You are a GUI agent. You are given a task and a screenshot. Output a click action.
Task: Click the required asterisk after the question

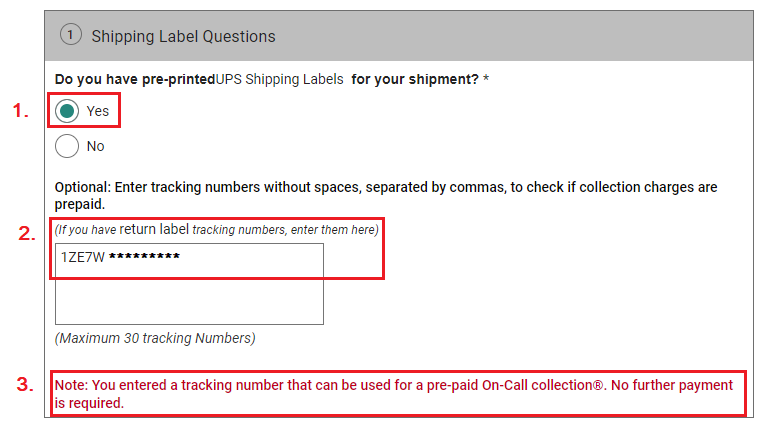pyautogui.click(x=486, y=79)
